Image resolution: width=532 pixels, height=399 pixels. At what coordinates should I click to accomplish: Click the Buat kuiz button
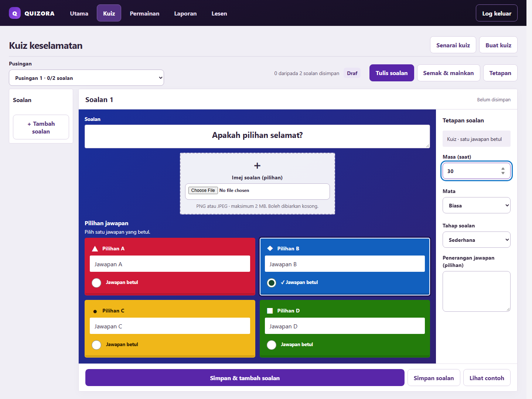(x=498, y=45)
